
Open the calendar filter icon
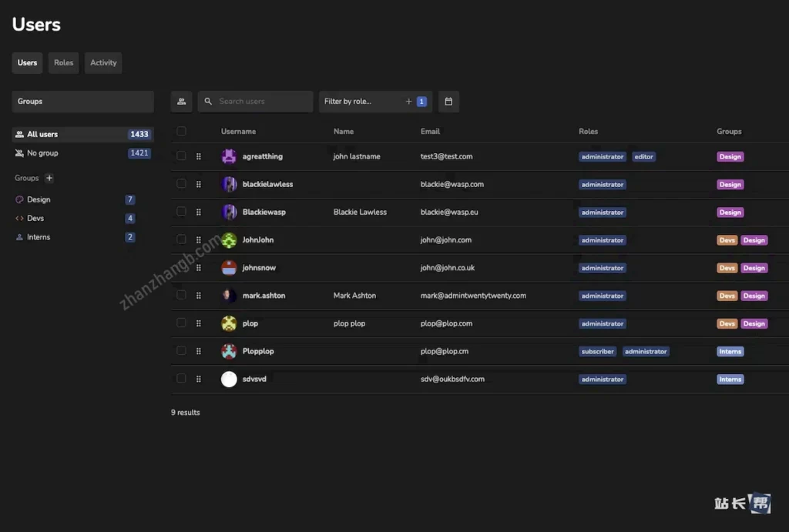click(448, 101)
